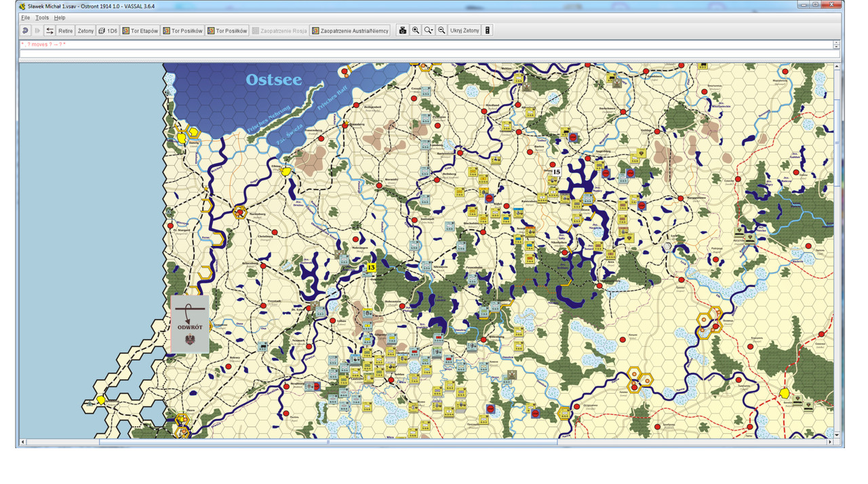Viewport: 868px width, 484px height.
Task: Click the horizontal scrollbar left arrow
Action: [24, 443]
